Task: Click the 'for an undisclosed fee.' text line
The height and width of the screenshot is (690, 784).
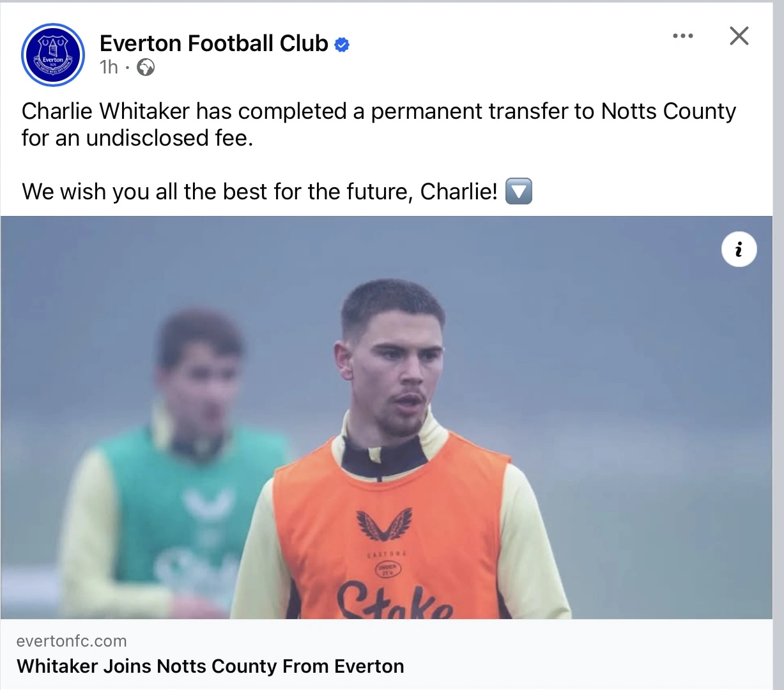Action: click(137, 138)
